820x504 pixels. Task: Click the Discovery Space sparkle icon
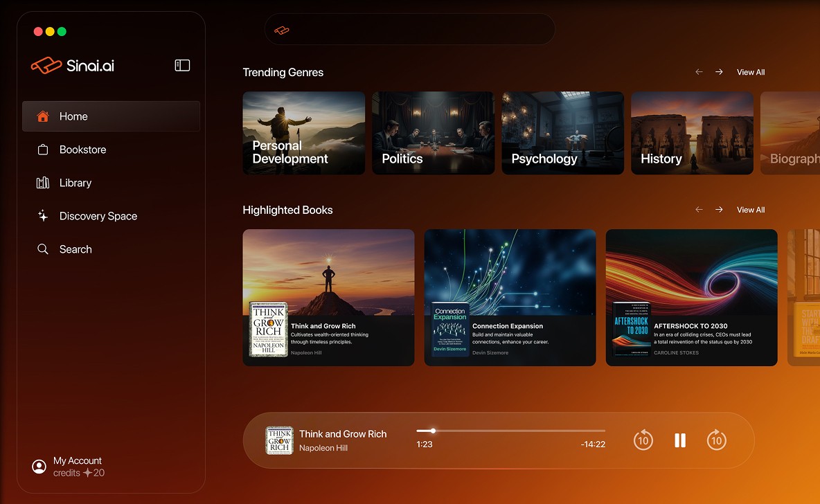[43, 216]
